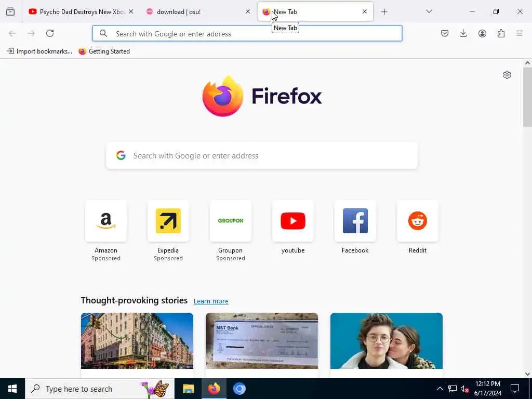Open the street buildings story thumbnail
The width and height of the screenshot is (532, 399).
[x=137, y=341]
